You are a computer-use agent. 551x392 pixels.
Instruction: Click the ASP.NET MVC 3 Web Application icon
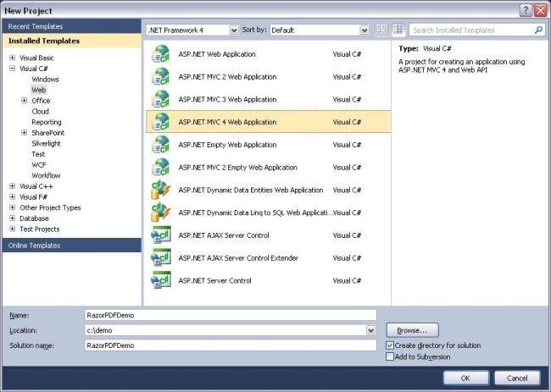160,100
